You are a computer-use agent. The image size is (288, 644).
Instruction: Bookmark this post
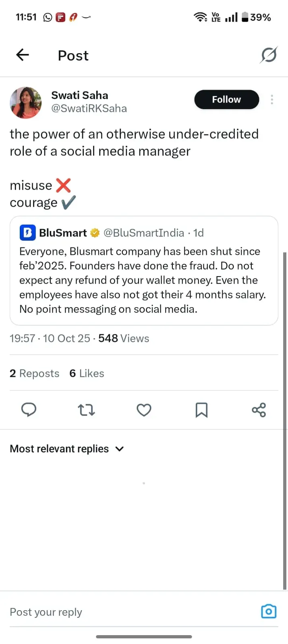(x=201, y=410)
